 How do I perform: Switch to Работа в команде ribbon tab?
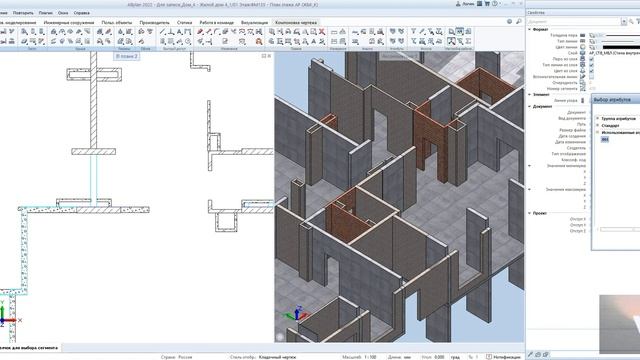click(x=216, y=22)
